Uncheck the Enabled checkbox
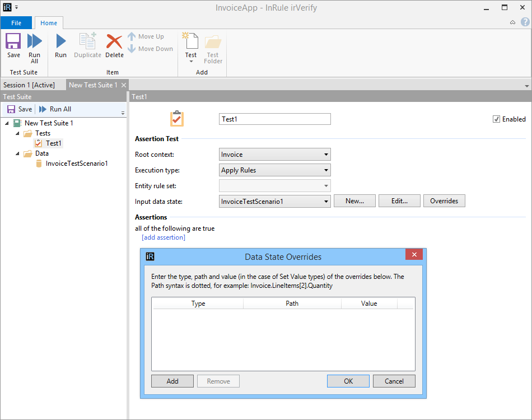 pos(496,119)
